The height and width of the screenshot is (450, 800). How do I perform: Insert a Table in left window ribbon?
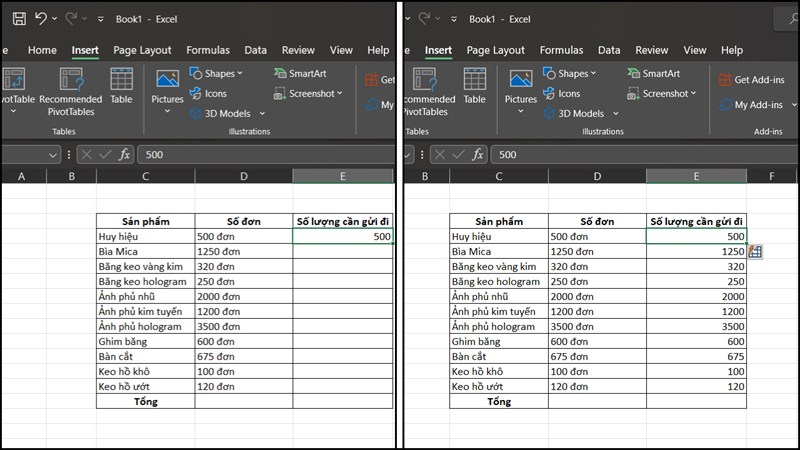click(x=121, y=86)
